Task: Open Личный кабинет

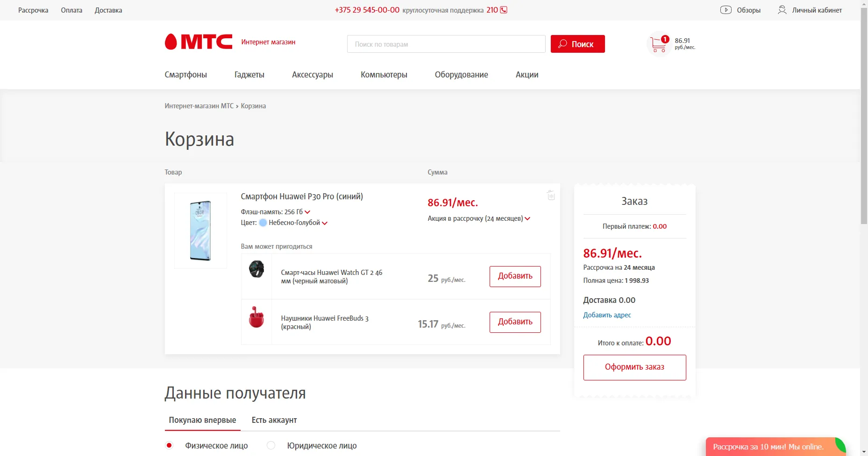Action: pyautogui.click(x=817, y=10)
